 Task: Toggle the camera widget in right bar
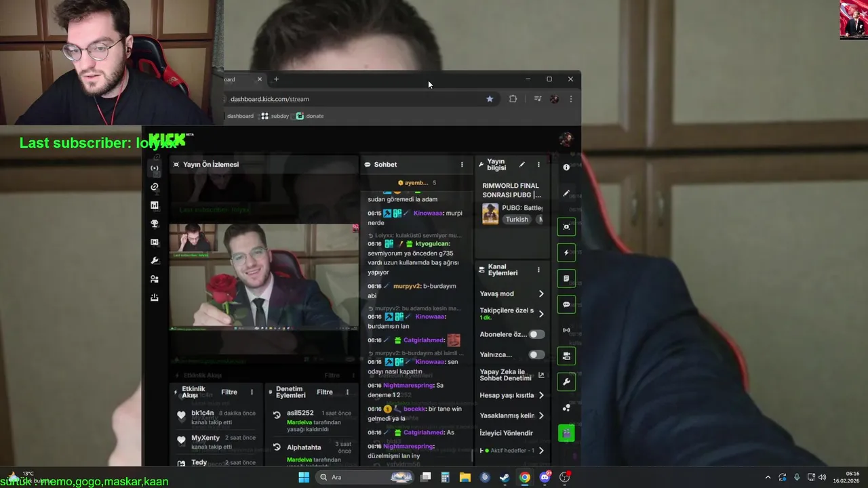pos(566,356)
